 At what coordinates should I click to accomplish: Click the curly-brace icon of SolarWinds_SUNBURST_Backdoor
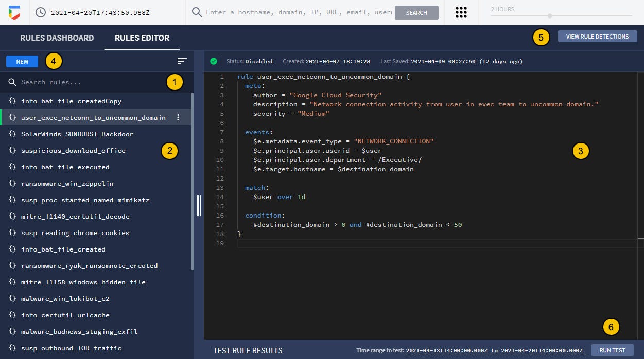12,134
